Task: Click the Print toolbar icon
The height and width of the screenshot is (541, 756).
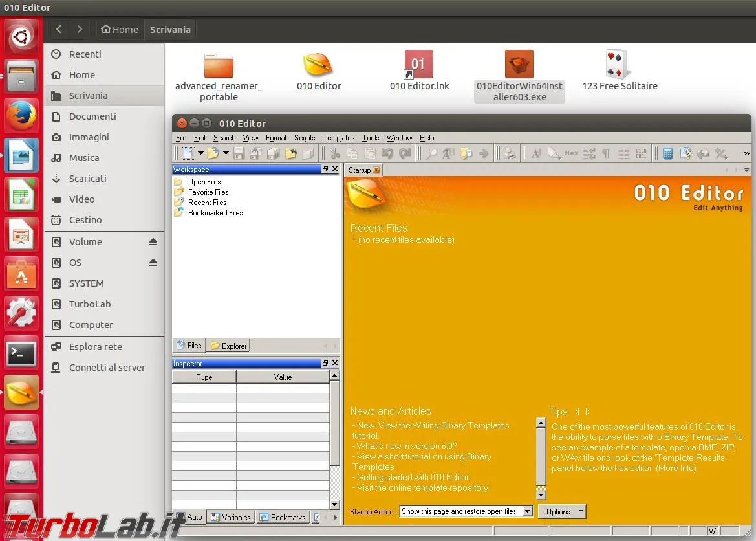Action: coord(510,153)
